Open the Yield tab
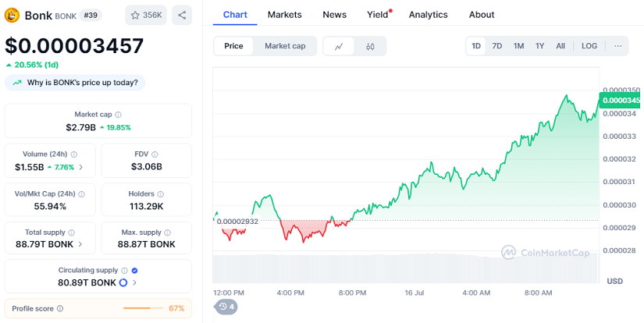 coord(378,15)
